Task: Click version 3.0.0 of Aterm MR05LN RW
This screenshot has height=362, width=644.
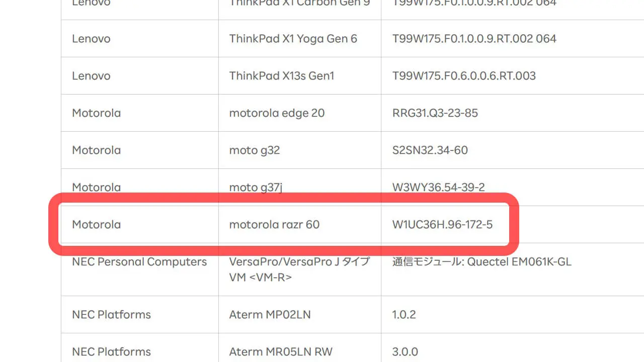Action: click(405, 352)
